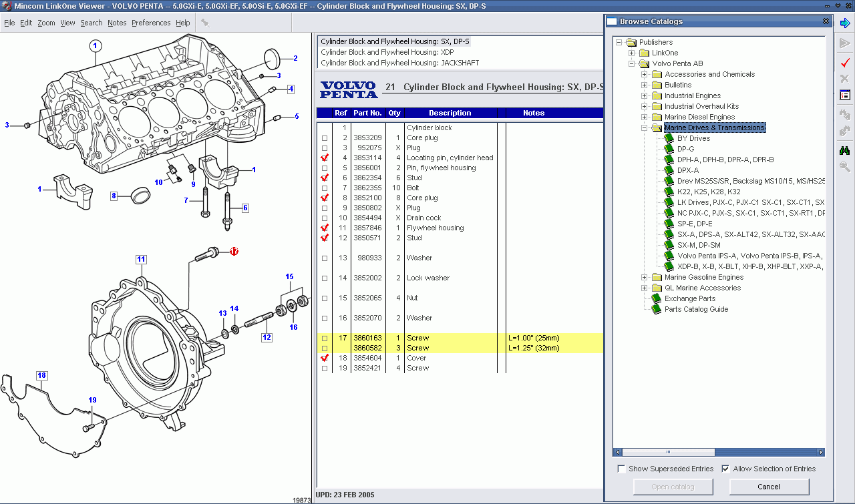Click callout 18 on cover diagram
855x504 pixels.
tap(42, 376)
